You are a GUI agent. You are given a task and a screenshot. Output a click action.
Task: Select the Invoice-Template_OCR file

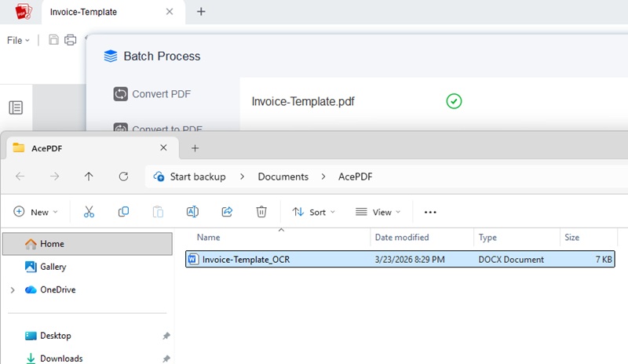(x=400, y=259)
